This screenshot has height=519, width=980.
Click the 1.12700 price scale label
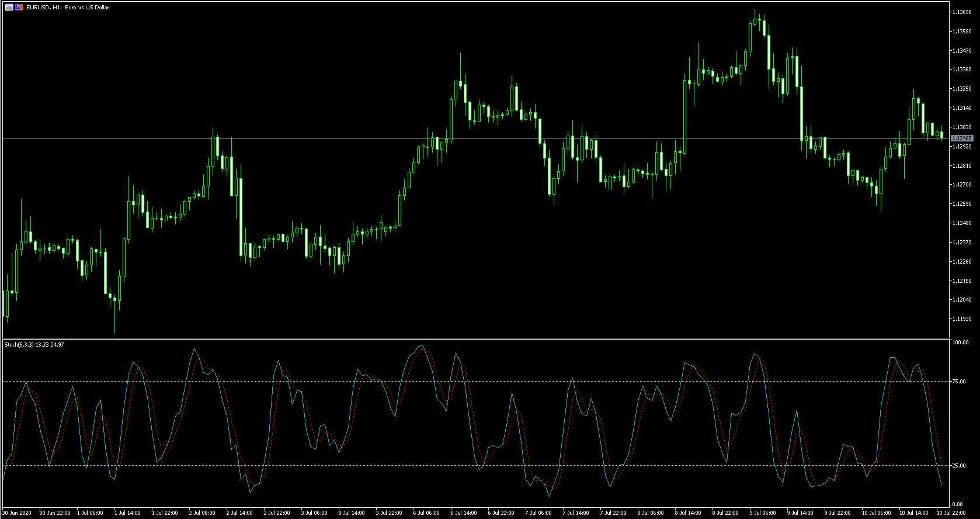(962, 185)
